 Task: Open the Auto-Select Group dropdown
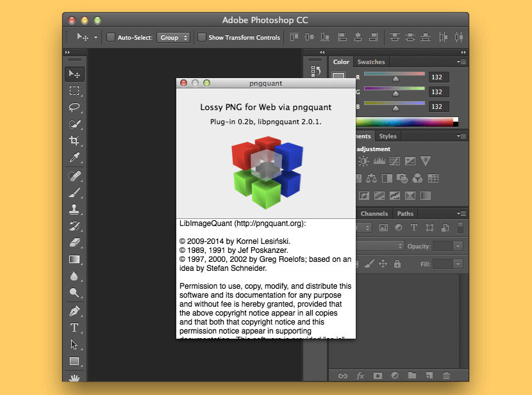click(173, 37)
